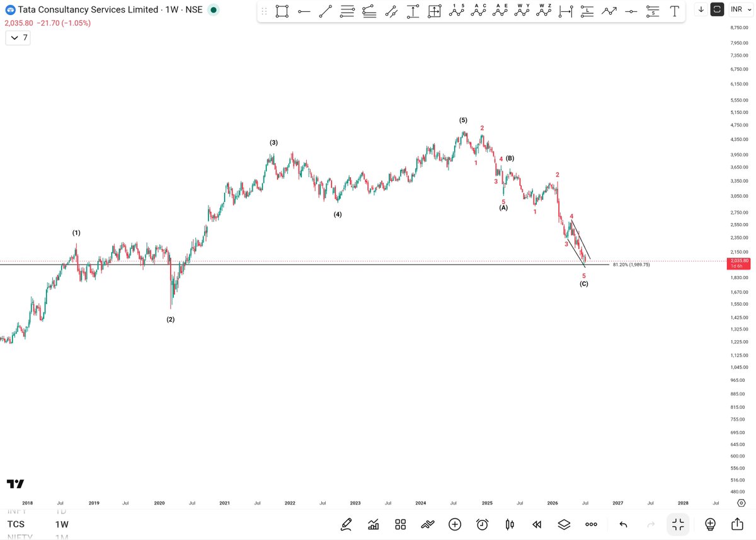Select the trend line tool
Screen dimensions: 756x540
pos(325,11)
